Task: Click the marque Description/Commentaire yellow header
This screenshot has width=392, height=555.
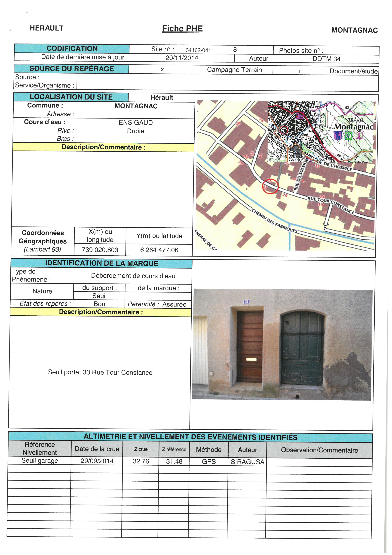Action: (101, 312)
